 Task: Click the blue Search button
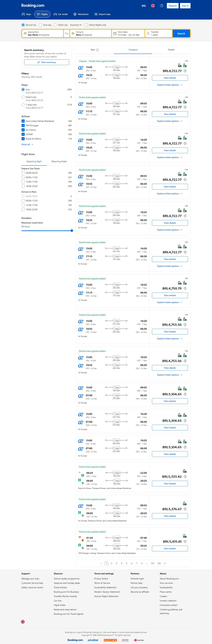181,34
